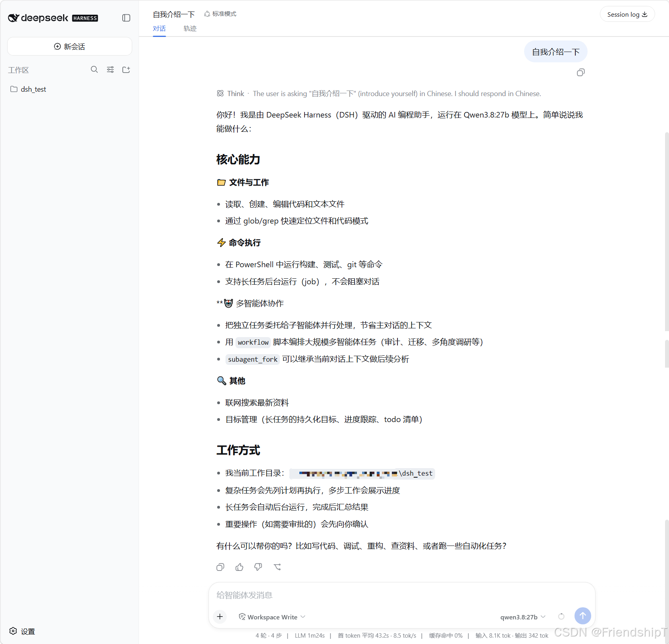The image size is (669, 644).
Task: Search the workspace list
Action: tap(94, 69)
